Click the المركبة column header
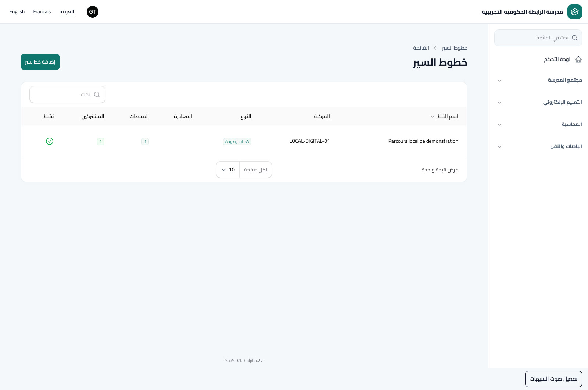The width and height of the screenshot is (588, 390). click(322, 116)
